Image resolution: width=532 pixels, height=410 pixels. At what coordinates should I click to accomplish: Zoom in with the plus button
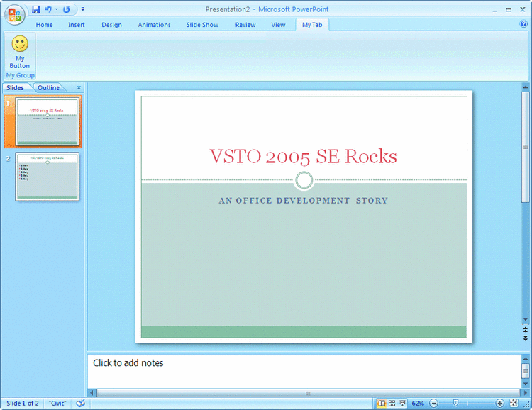[x=499, y=403]
